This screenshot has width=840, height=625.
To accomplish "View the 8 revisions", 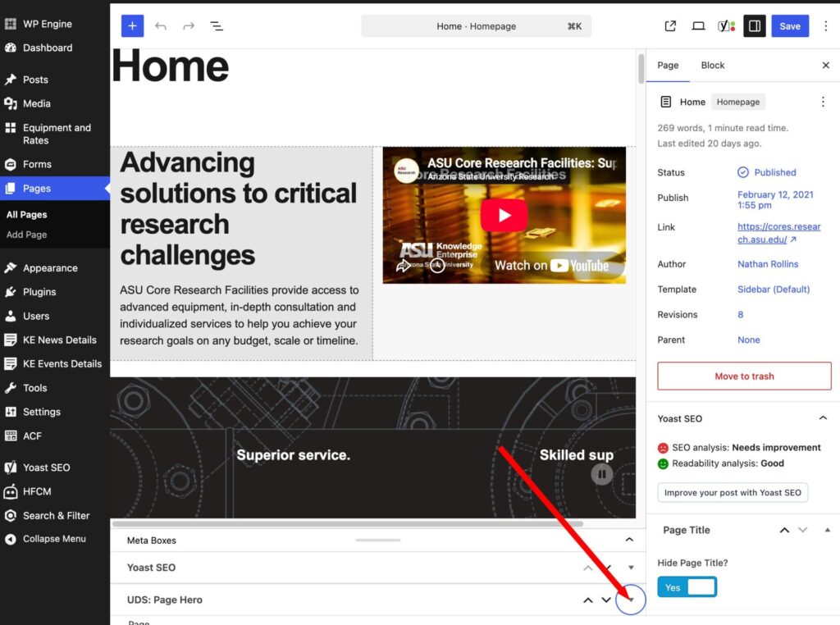I will point(741,314).
